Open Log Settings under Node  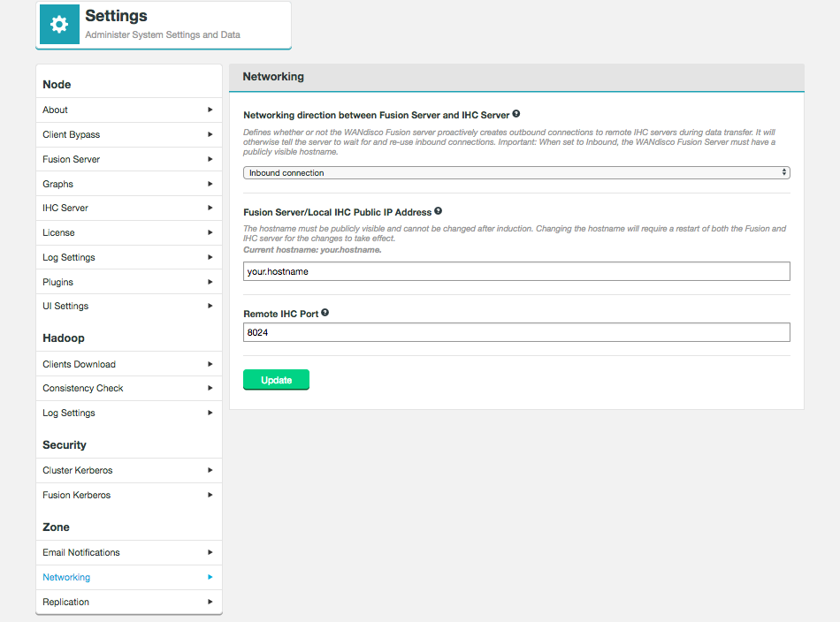[x=128, y=257]
